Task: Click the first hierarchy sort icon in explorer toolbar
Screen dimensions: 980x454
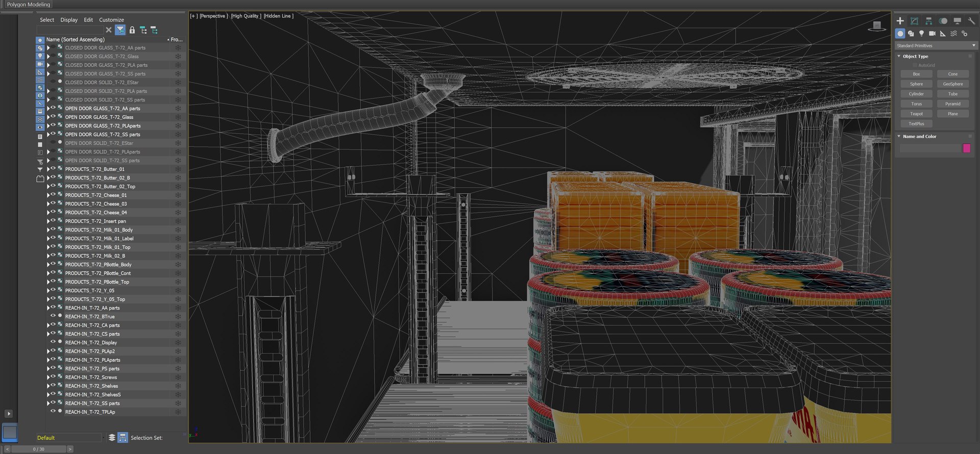Action: [x=143, y=30]
